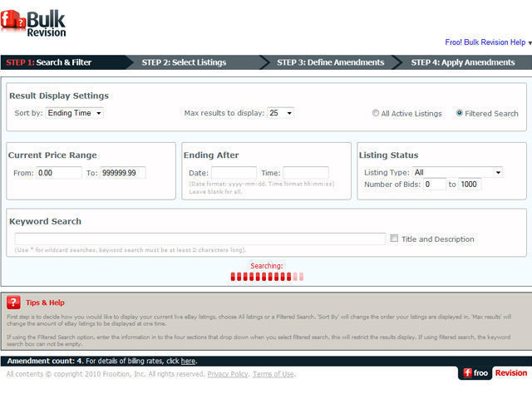This screenshot has width=532, height=399.
Task: Go to STEP 3: Define Amendments
Action: [331, 62]
